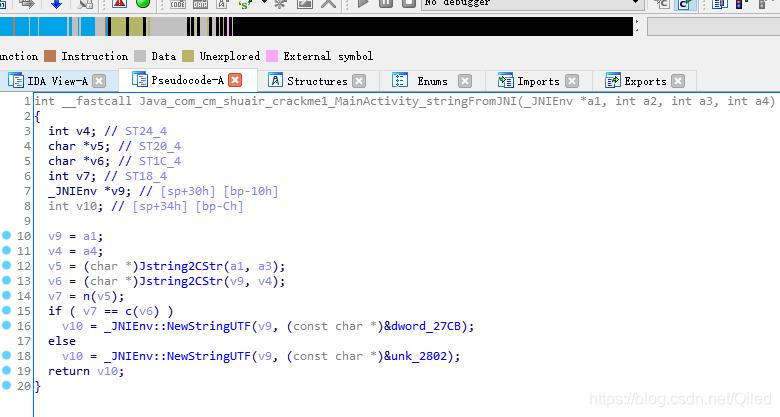Screen dimensions: 780x417
Task: Click the 'else' keyword on line 17
Action: click(x=62, y=341)
